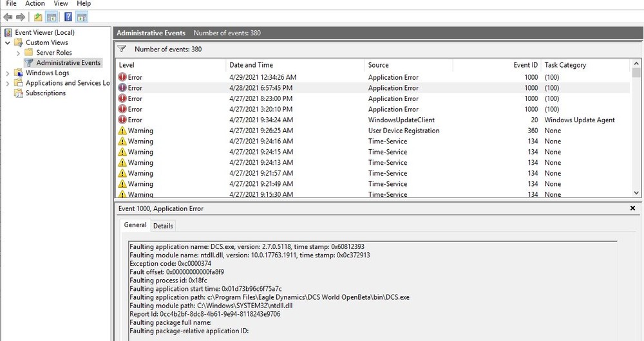Click the Administrative Events filter icon in tree
This screenshot has width=644, height=341.
coord(29,62)
